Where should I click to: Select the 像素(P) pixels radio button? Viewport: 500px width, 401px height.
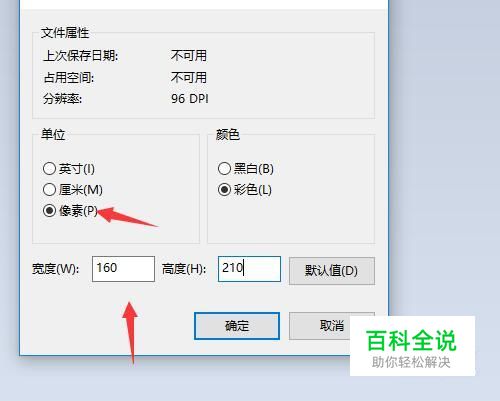(x=70, y=211)
